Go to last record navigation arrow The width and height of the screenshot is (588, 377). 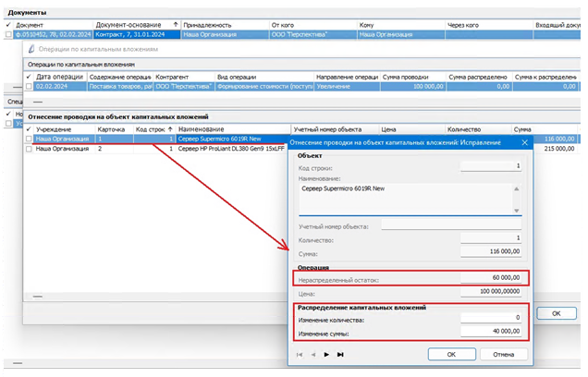coord(339,354)
